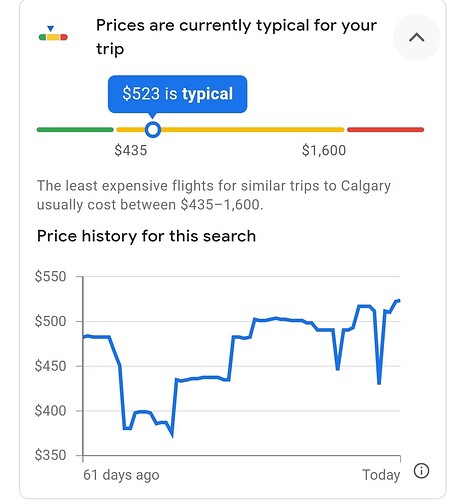Image resolution: width=464 pixels, height=500 pixels.
Task: Select the Today endpoint on price graph
Action: point(399,301)
